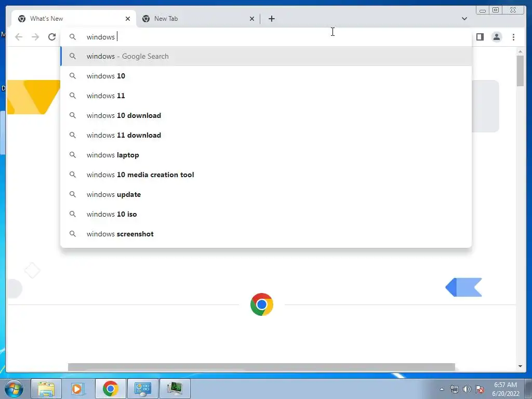This screenshot has height=399, width=532.
Task: Click the page's vertical scrollbar thumb
Action: pyautogui.click(x=520, y=71)
